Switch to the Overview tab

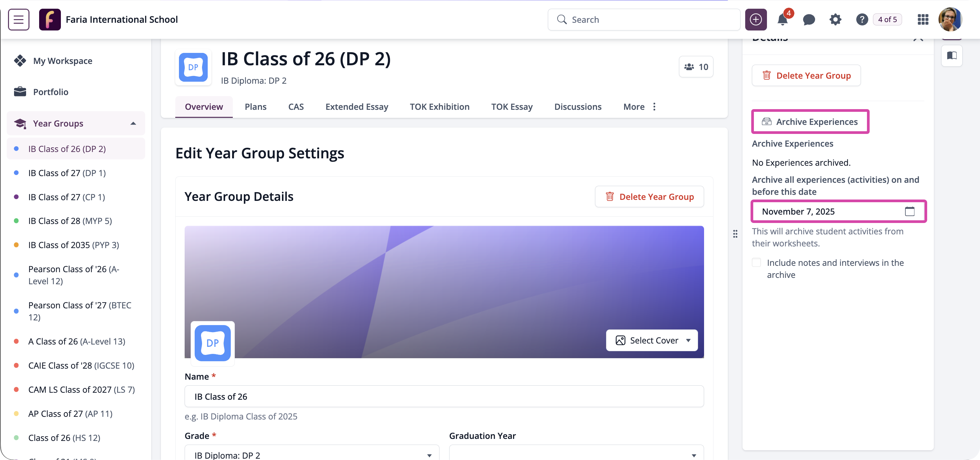[x=204, y=106]
